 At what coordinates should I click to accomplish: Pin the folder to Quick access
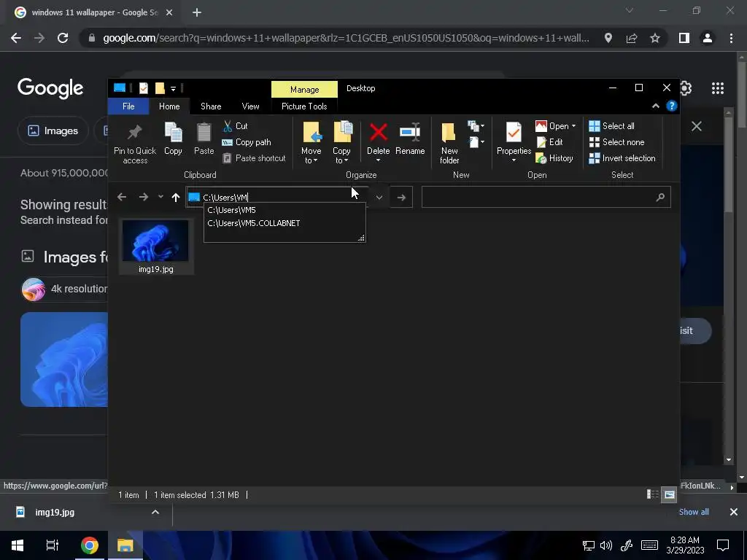pyautogui.click(x=135, y=142)
